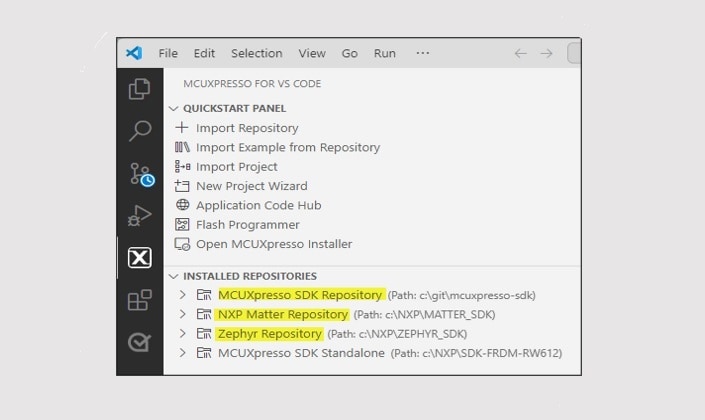Go forward using the right arrow

pos(546,54)
